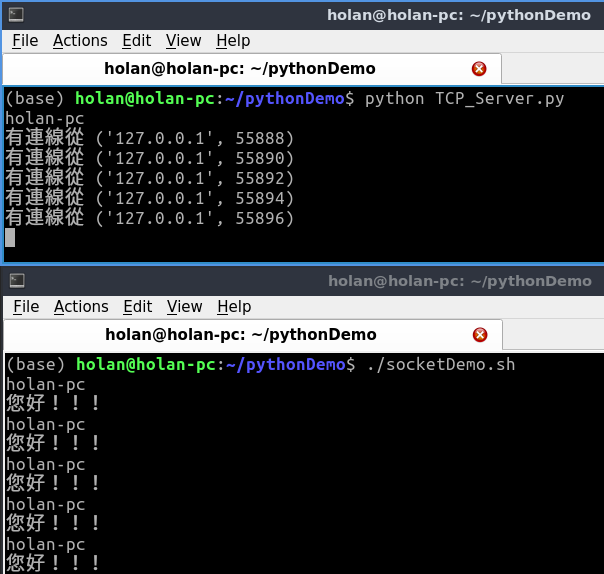604x574 pixels.
Task: Click the terminal icon in the bottom window's title bar
Action: [x=17, y=281]
